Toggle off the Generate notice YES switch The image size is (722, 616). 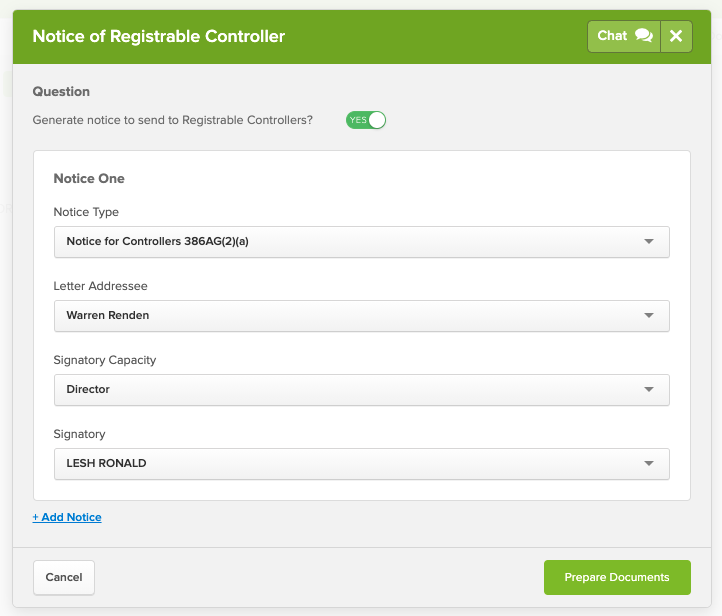click(x=365, y=120)
